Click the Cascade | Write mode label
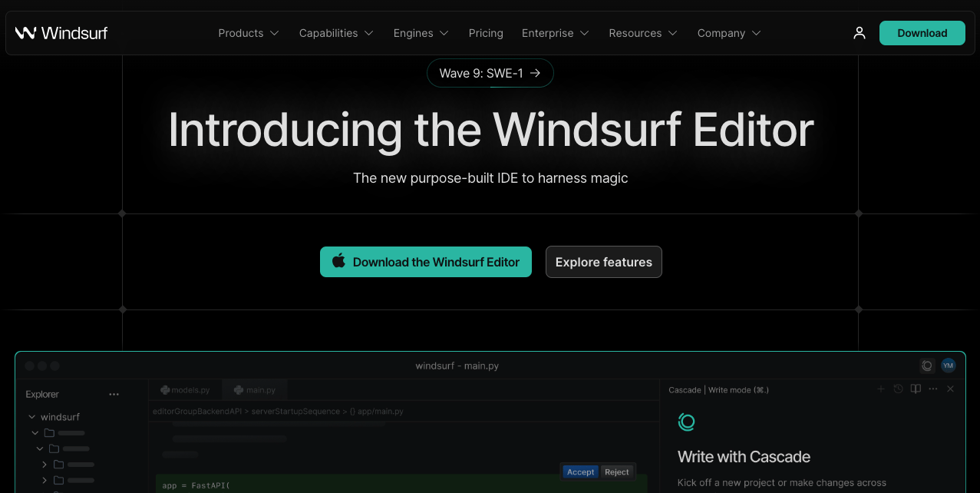980x493 pixels. pos(718,390)
